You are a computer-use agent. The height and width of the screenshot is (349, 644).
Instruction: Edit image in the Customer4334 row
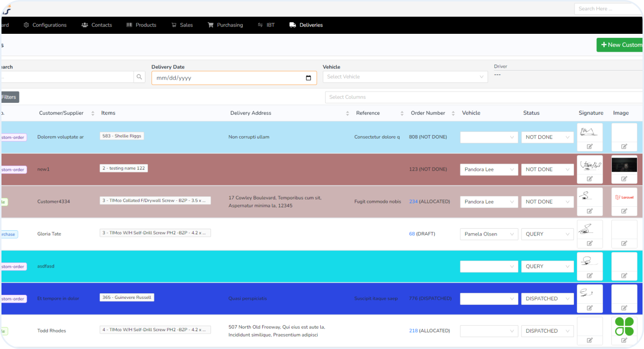coord(624,211)
